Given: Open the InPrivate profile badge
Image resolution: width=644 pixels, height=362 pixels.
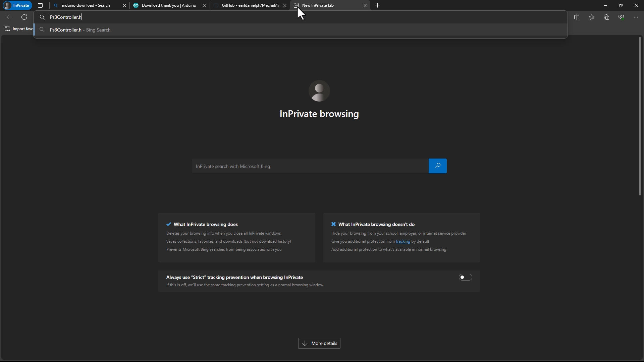Looking at the screenshot, I should pos(17,5).
